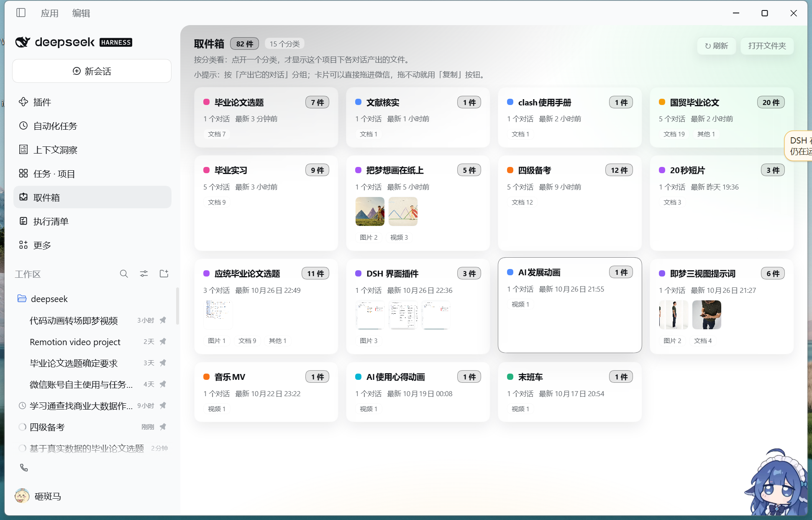This screenshot has width=812, height=520.
Task: Unpin 学习通查找商业大数据 via pin icon
Action: pos(163,405)
